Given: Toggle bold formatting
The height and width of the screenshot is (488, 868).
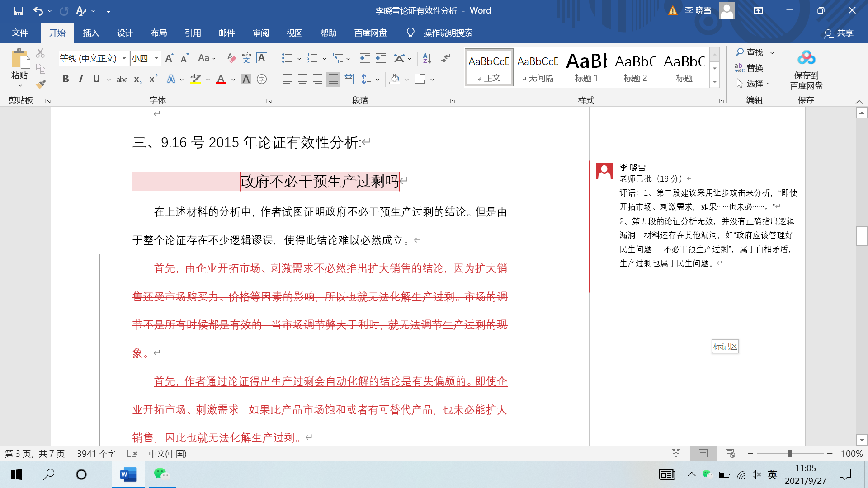Looking at the screenshot, I should pyautogui.click(x=66, y=79).
